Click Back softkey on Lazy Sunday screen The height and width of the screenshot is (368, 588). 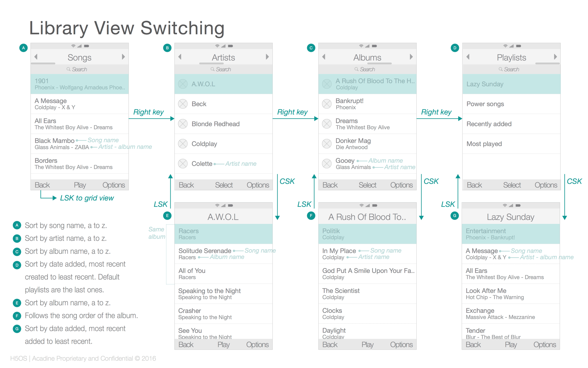(473, 344)
